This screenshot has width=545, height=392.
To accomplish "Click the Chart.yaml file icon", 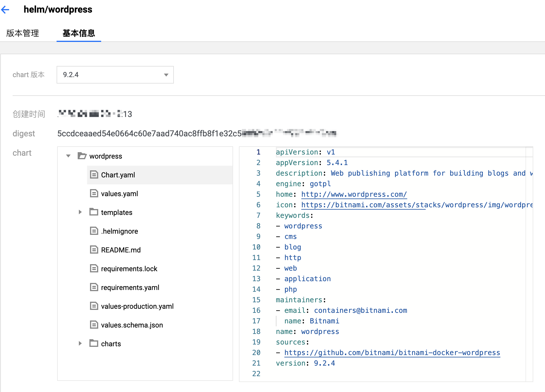I will coord(94,175).
